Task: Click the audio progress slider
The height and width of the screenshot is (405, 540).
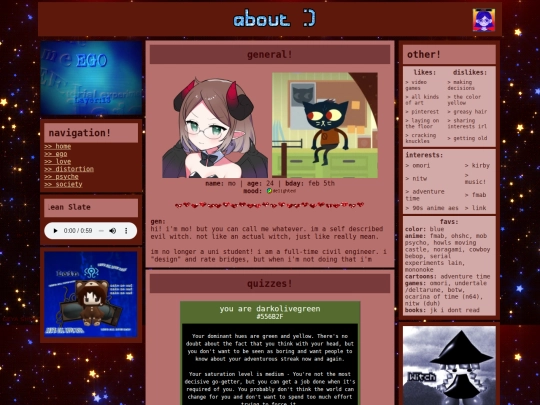Action: [x=101, y=231]
